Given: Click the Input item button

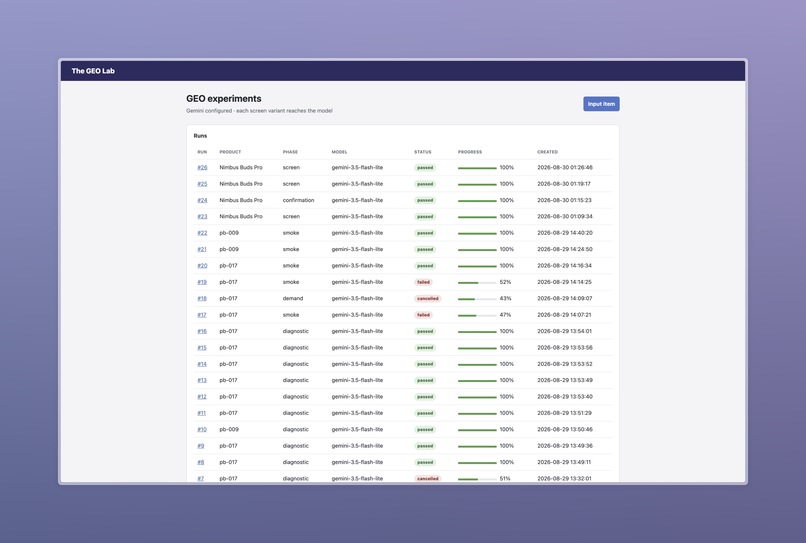Looking at the screenshot, I should tap(601, 104).
